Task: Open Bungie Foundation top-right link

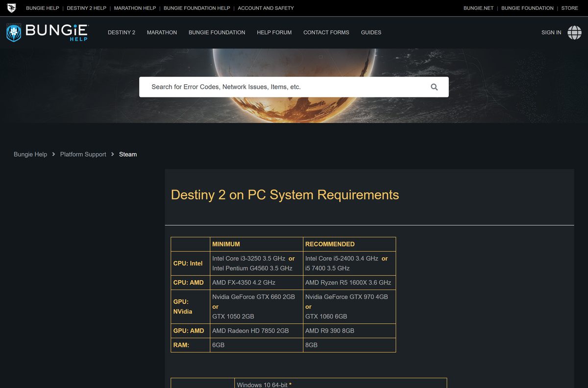Action: [x=527, y=8]
